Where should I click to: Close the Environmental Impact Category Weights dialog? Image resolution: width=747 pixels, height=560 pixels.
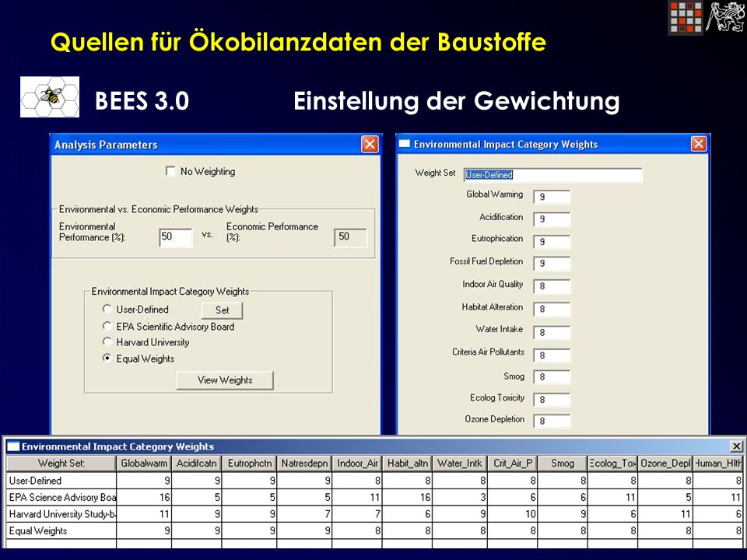click(x=699, y=144)
